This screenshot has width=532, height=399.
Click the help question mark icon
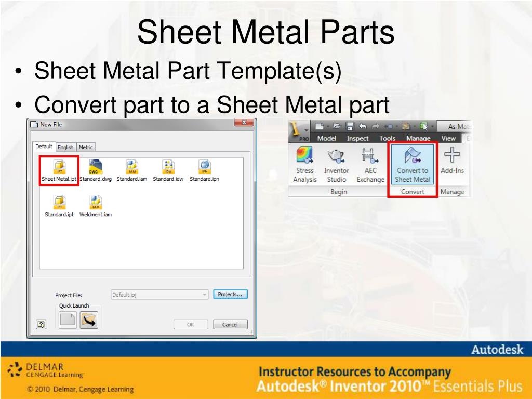coord(41,324)
